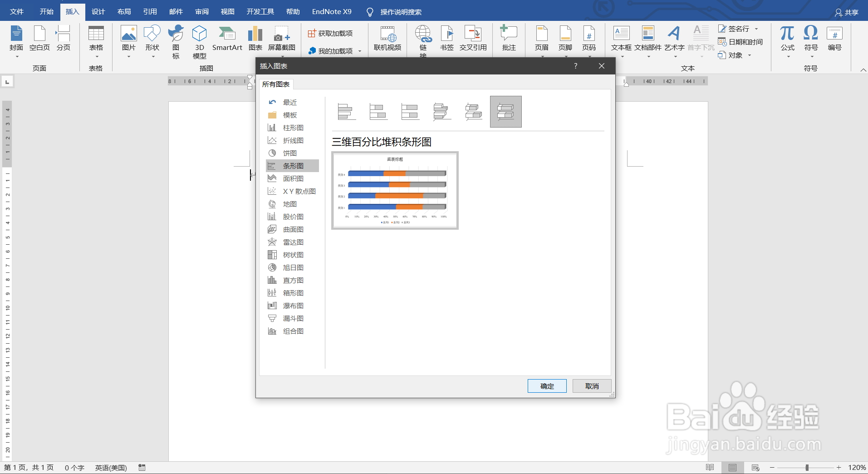Choose 漏斗图 funnel chart category
Image resolution: width=868 pixels, height=474 pixels.
point(292,318)
